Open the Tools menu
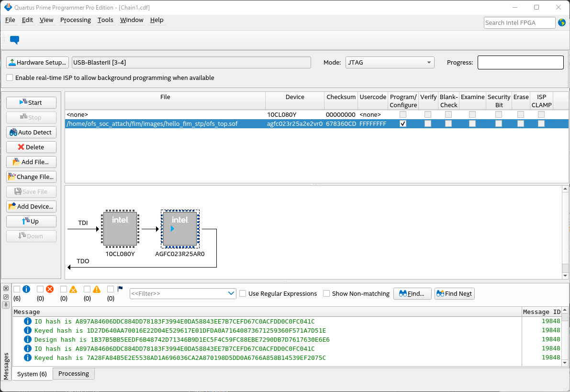The width and height of the screenshot is (570, 392). point(105,20)
